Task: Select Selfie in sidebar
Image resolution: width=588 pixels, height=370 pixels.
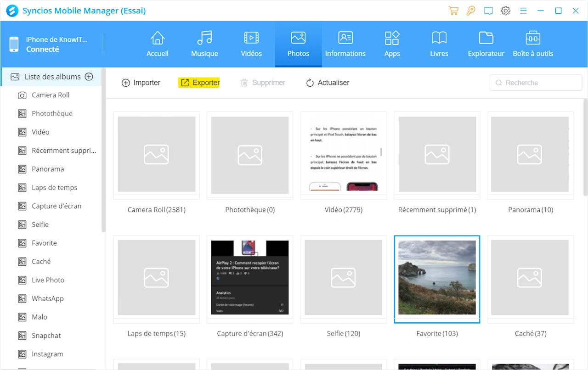Action: (x=51, y=224)
